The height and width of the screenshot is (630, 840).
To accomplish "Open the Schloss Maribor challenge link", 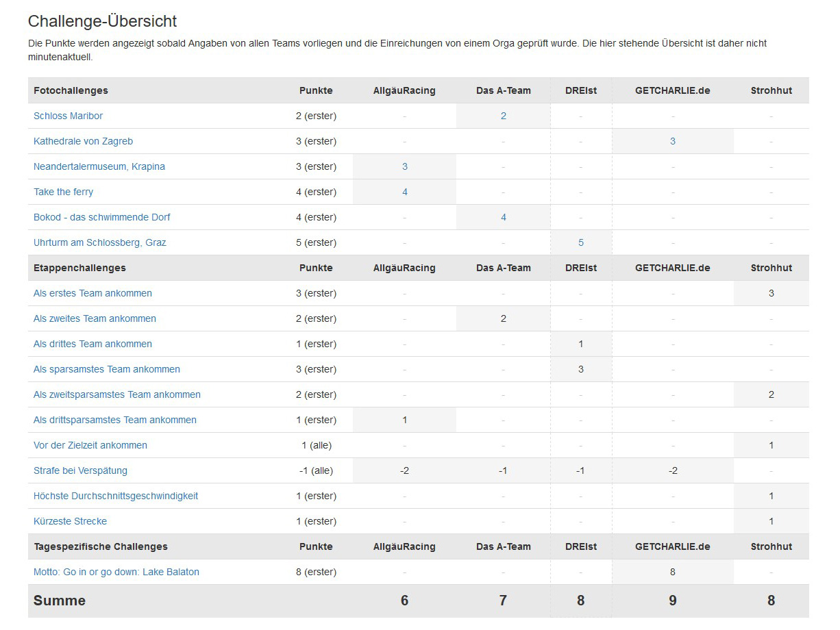I will 68,116.
